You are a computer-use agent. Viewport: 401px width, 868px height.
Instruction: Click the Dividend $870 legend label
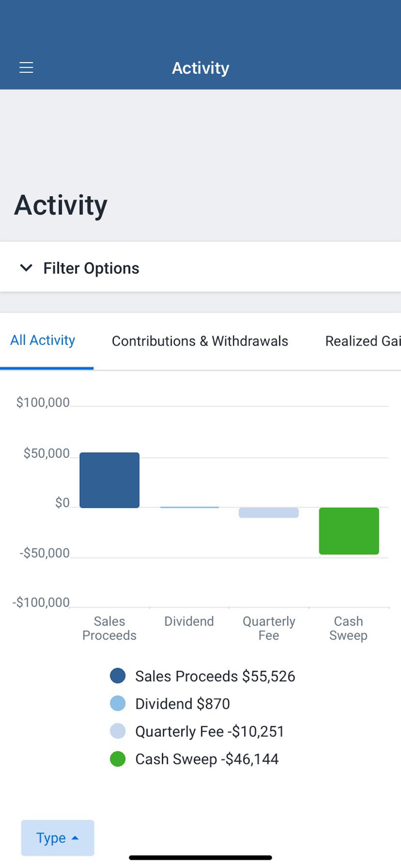tap(182, 704)
